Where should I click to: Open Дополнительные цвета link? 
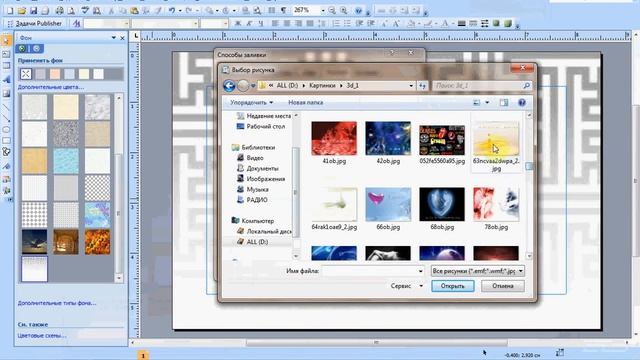coord(51,87)
